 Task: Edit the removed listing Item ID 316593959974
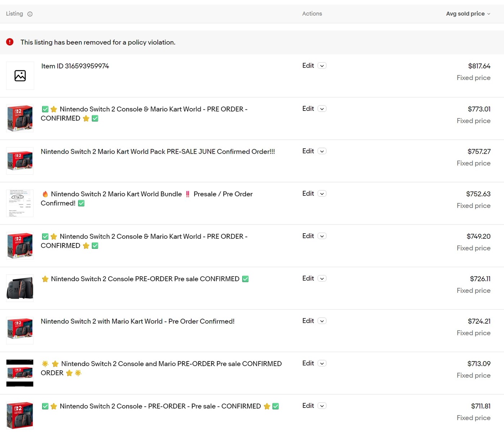coord(308,66)
